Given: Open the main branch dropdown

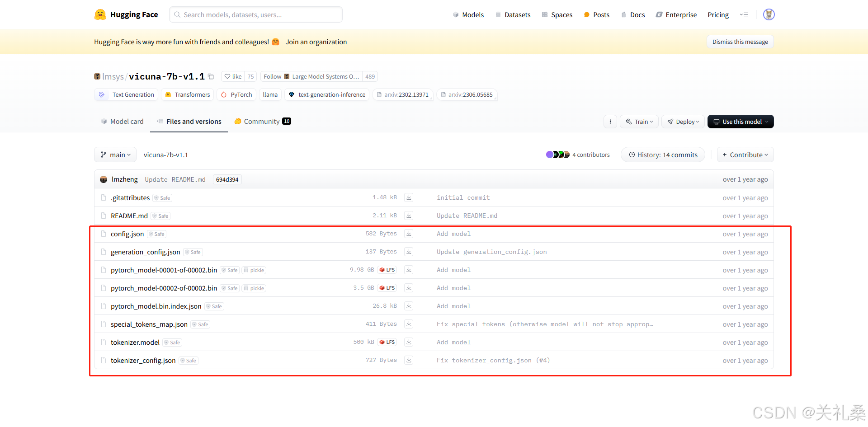Looking at the screenshot, I should coord(115,155).
